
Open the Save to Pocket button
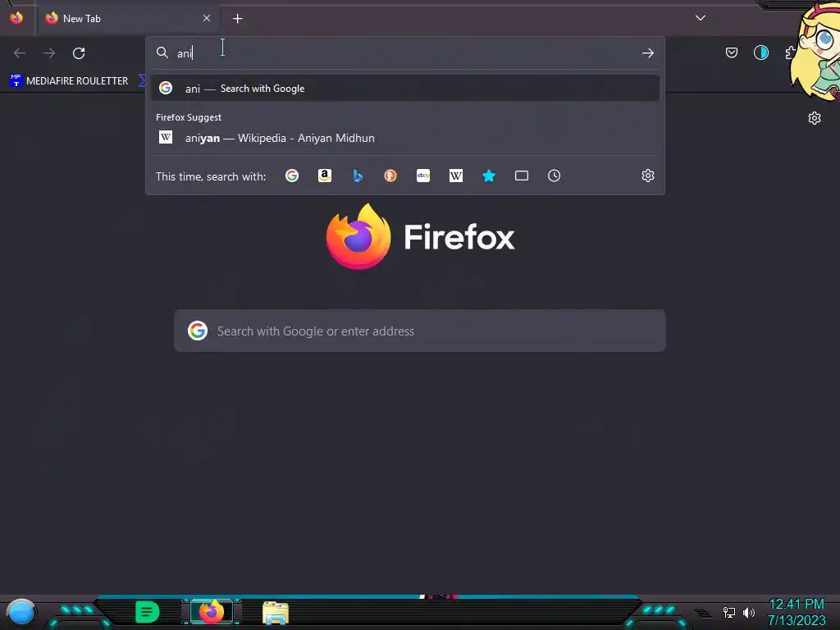pos(731,52)
